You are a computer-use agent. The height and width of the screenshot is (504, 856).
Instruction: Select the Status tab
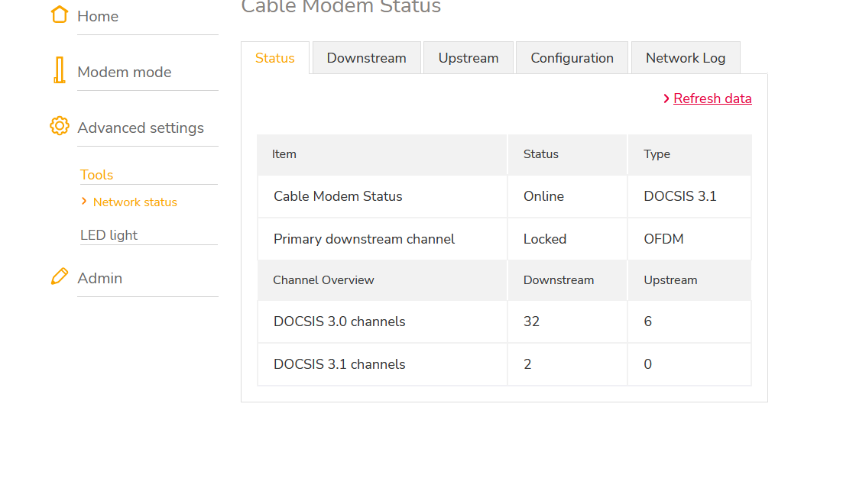[275, 58]
